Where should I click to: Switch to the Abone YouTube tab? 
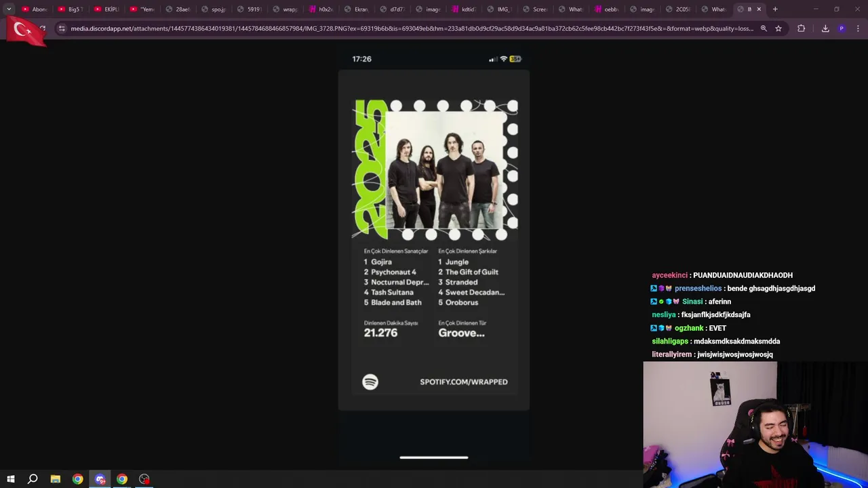[x=34, y=9]
